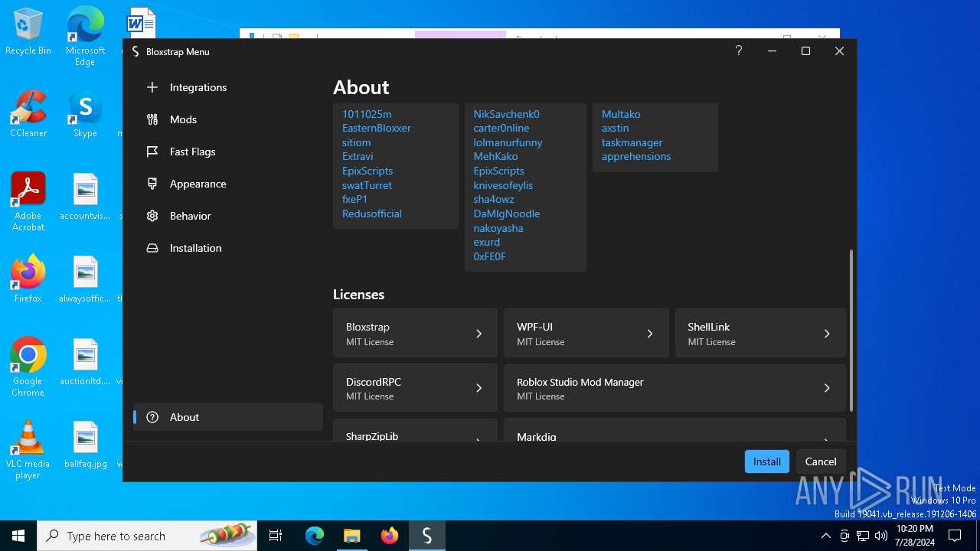Click the Install button
Viewport: 980px width, 551px height.
(x=766, y=461)
